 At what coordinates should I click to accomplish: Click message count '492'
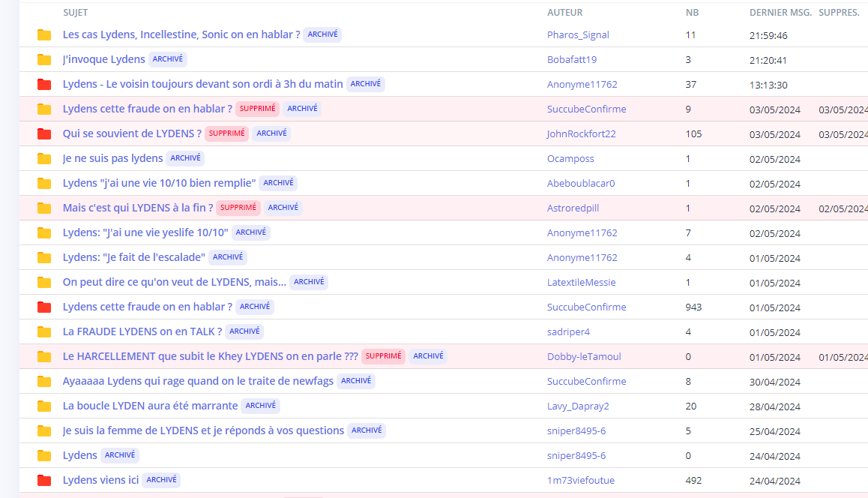(x=693, y=480)
